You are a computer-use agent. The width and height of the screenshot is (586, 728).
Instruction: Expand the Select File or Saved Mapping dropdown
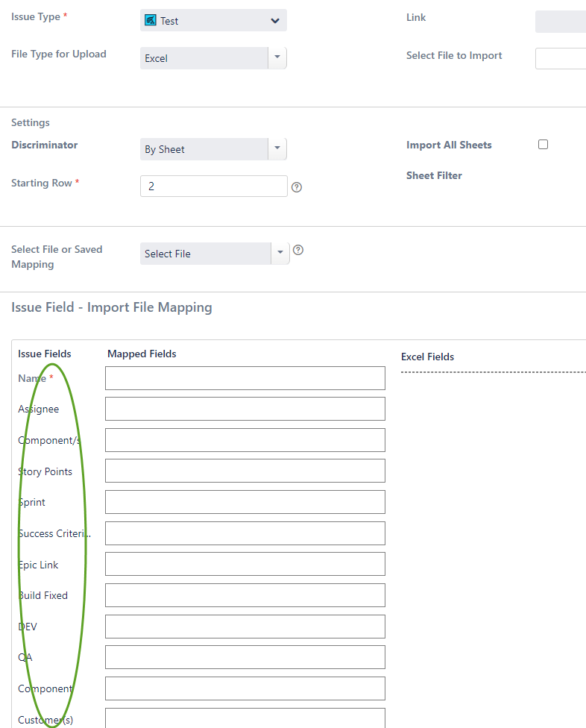point(280,253)
